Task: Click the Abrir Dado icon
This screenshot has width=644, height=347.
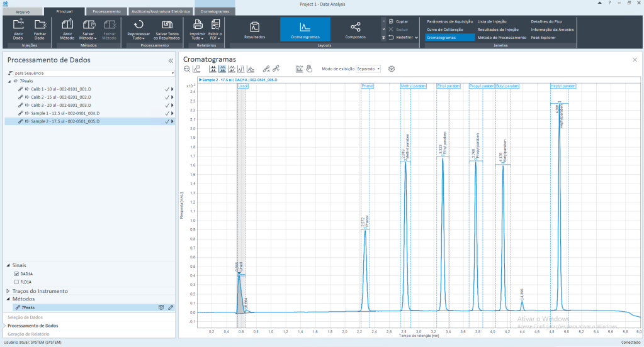Action: pyautogui.click(x=18, y=25)
